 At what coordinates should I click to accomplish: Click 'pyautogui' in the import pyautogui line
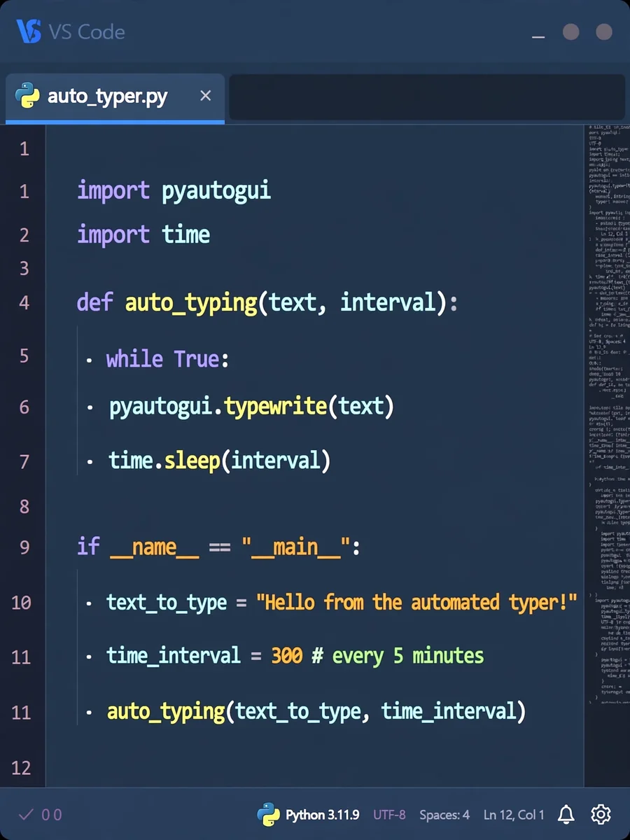coord(216,192)
